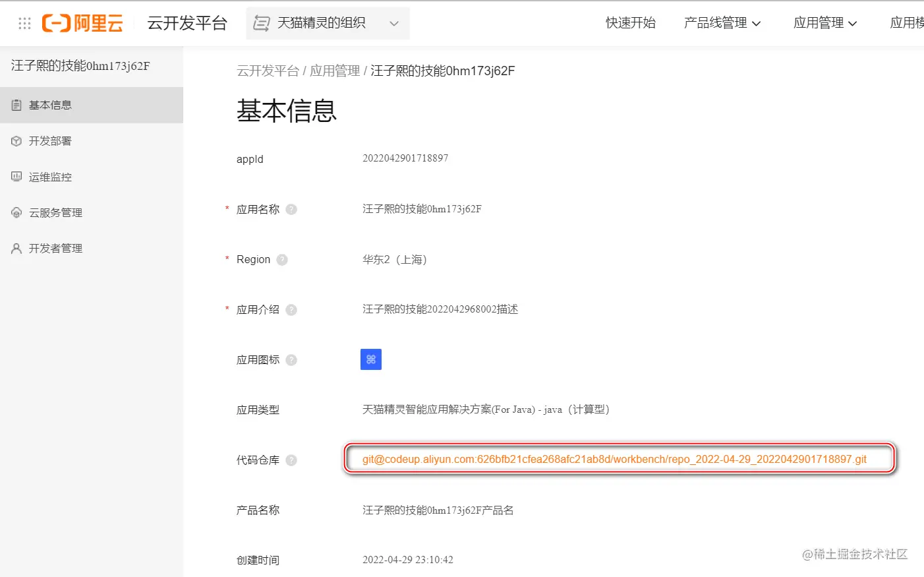Click the 云服务管理 cloud icon
Viewport: 924px width, 577px height.
(x=16, y=212)
